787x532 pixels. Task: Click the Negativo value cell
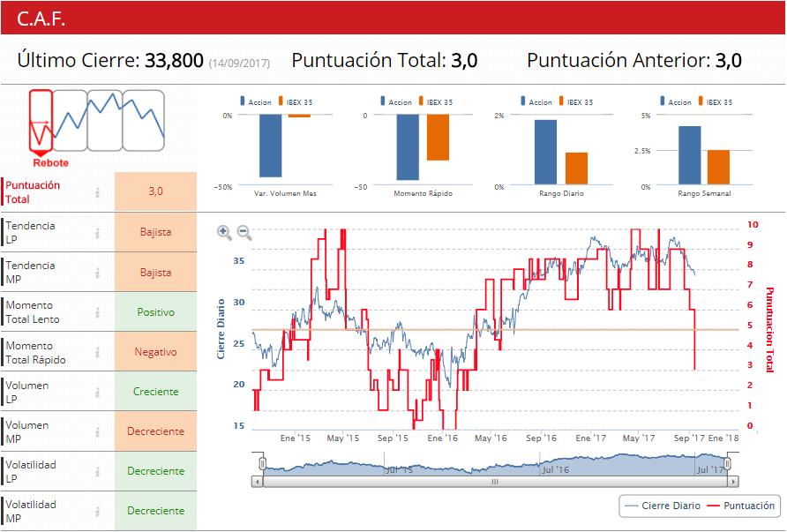[x=155, y=352]
